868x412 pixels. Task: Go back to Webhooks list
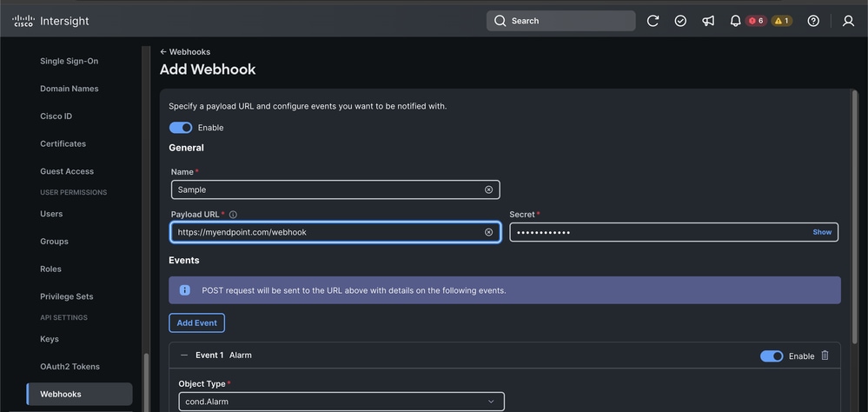(185, 51)
